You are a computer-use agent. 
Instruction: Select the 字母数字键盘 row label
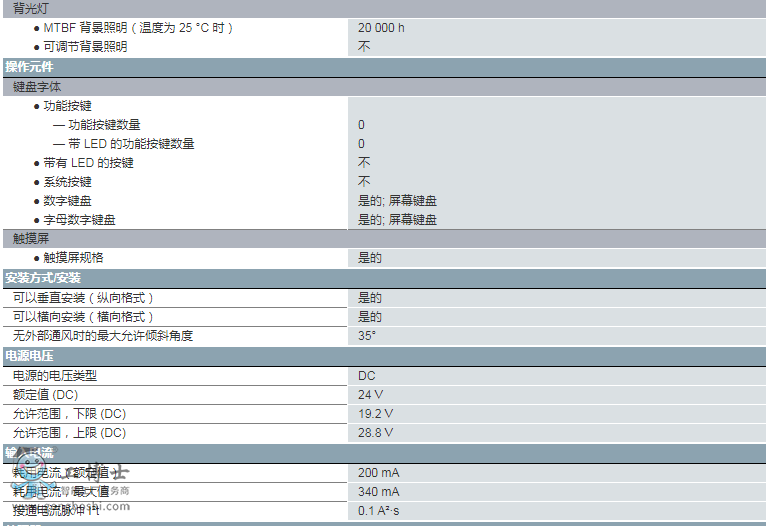(79, 220)
